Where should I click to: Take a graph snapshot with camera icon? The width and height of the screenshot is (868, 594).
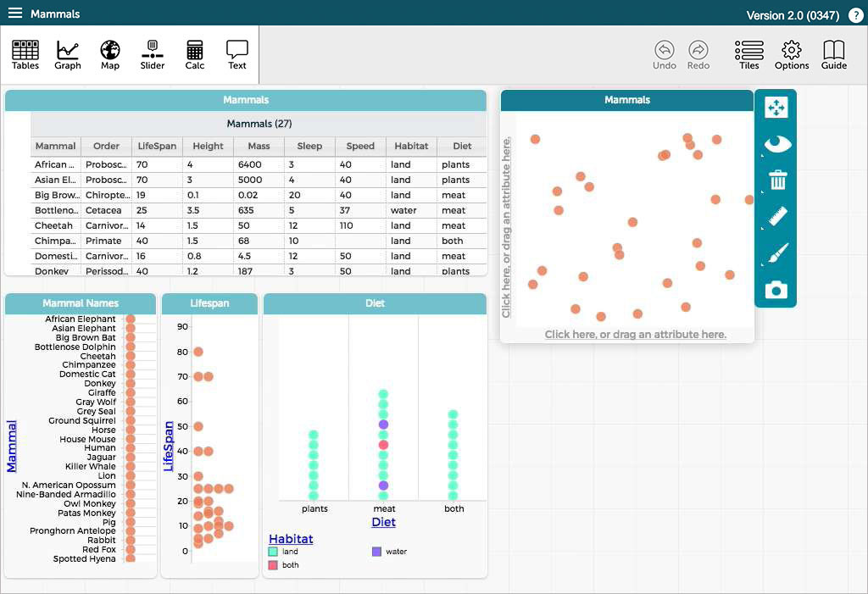tap(776, 291)
